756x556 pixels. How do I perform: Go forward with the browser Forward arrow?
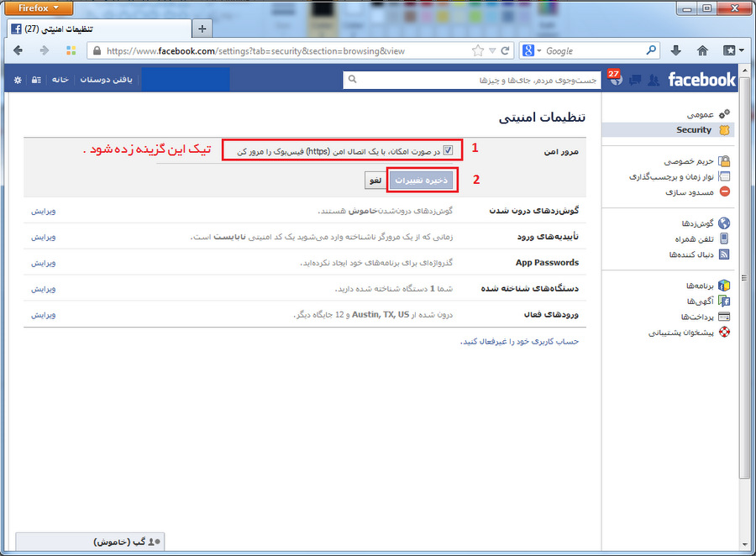44,50
